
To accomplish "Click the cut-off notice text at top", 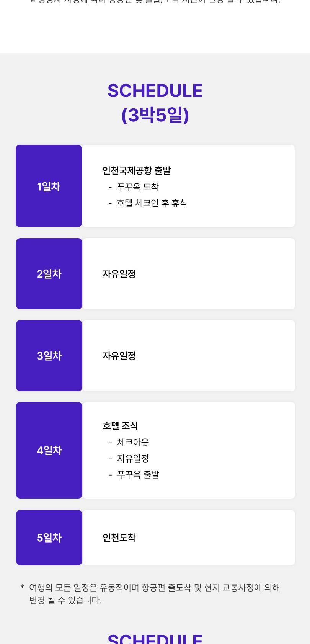I will 155,2.
